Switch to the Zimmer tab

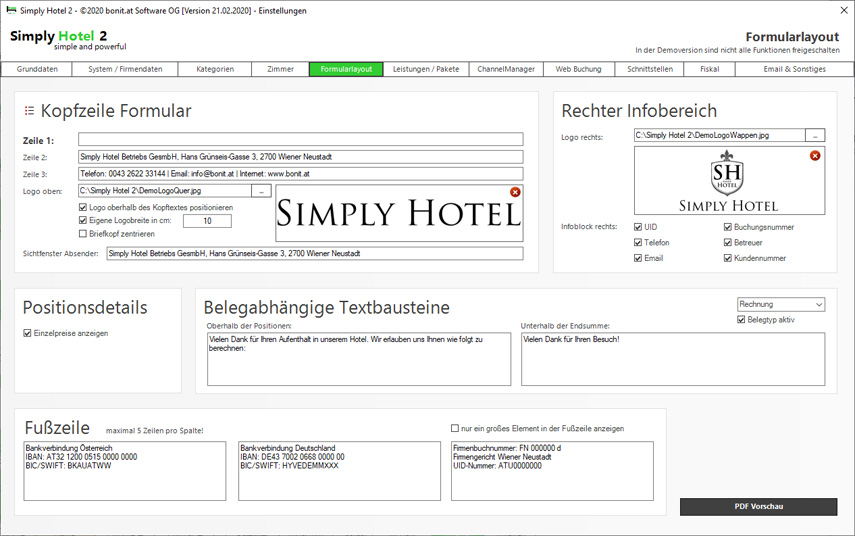tap(280, 70)
